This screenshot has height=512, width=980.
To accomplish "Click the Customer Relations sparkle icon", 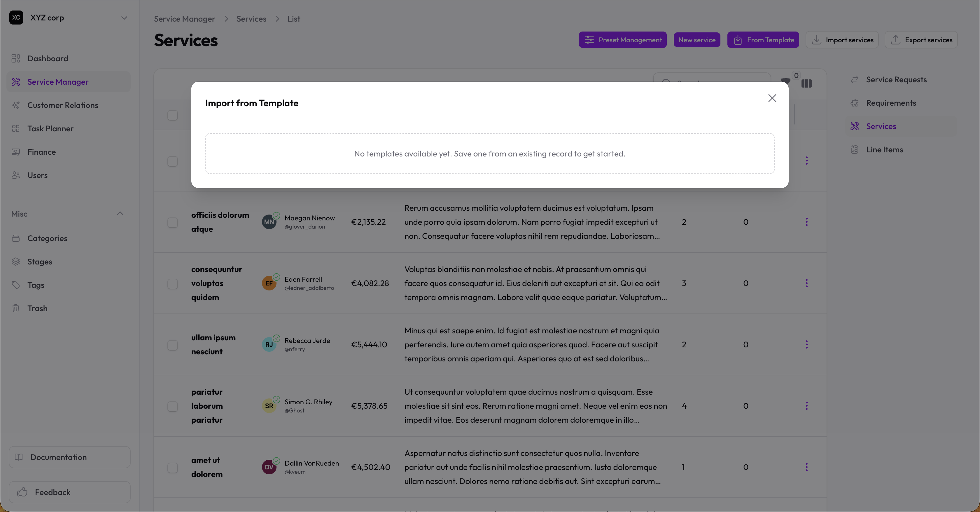I will click(15, 105).
